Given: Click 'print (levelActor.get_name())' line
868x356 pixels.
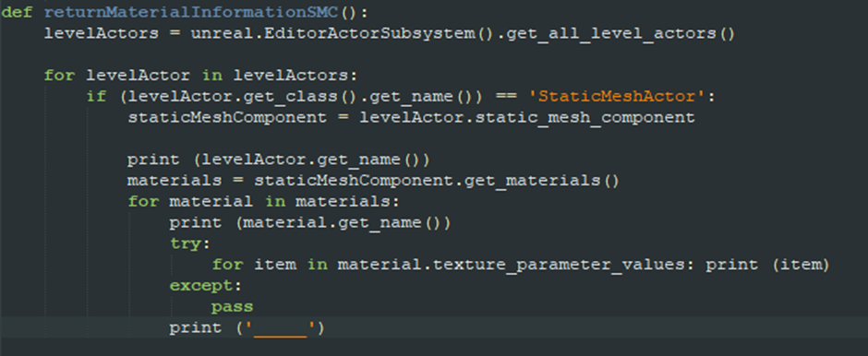Looking at the screenshot, I should (279, 160).
